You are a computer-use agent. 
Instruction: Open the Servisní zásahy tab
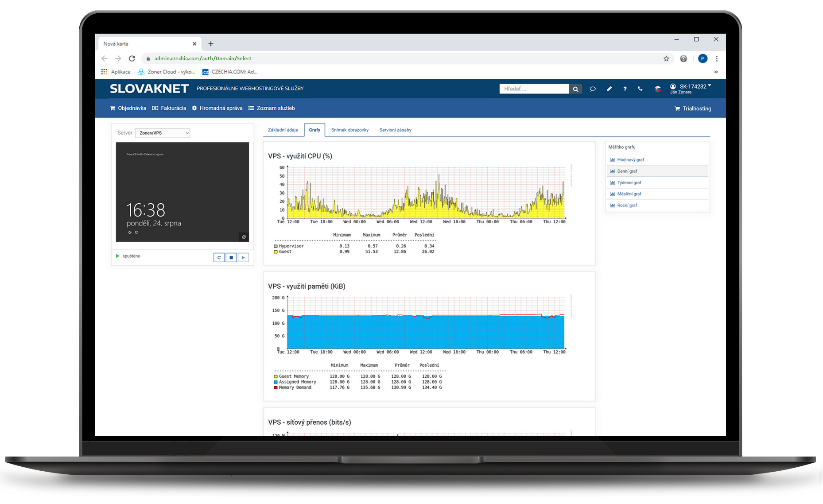coord(396,130)
